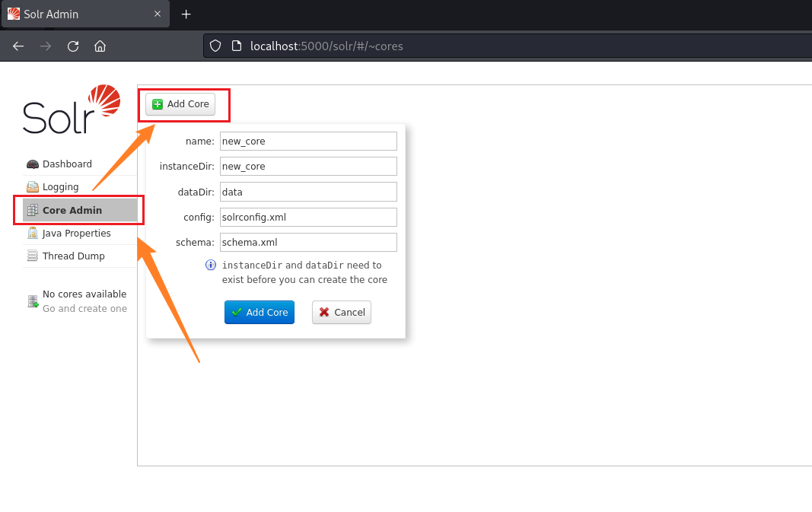The image size is (812, 512).
Task: Click 'Go and create one' text
Action: point(85,309)
